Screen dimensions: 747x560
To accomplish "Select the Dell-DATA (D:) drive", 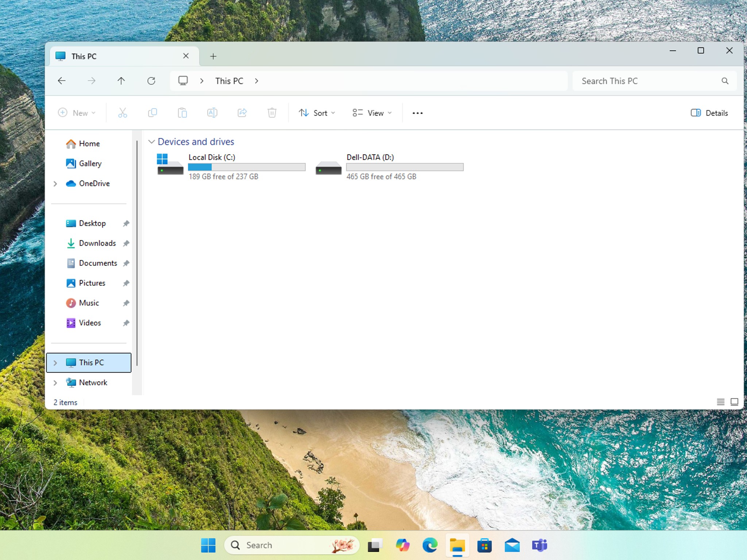I will click(389, 167).
